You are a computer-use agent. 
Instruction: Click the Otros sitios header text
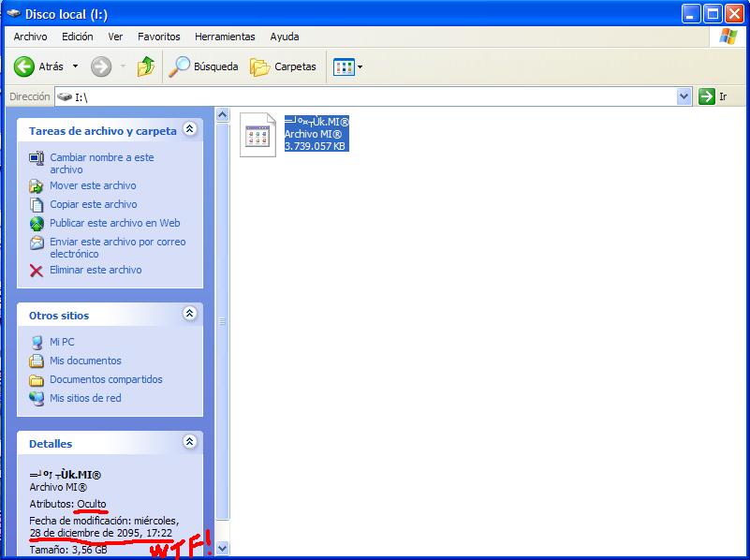pos(59,316)
